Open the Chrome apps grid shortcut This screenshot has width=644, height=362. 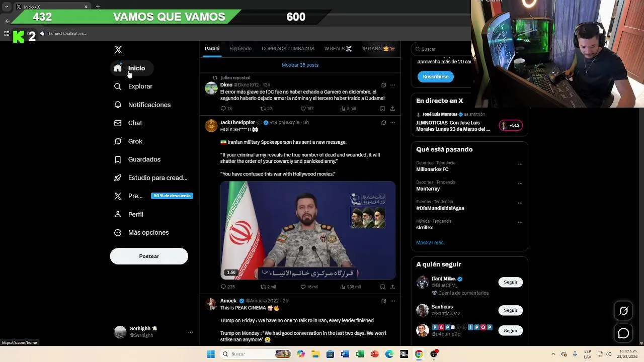pyautogui.click(x=7, y=34)
